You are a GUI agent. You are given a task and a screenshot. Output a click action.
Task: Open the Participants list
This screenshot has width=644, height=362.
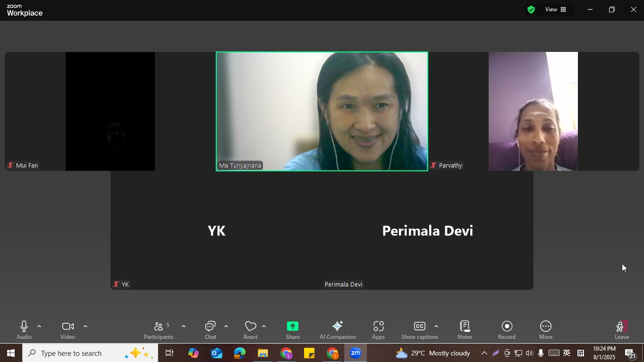(x=159, y=329)
